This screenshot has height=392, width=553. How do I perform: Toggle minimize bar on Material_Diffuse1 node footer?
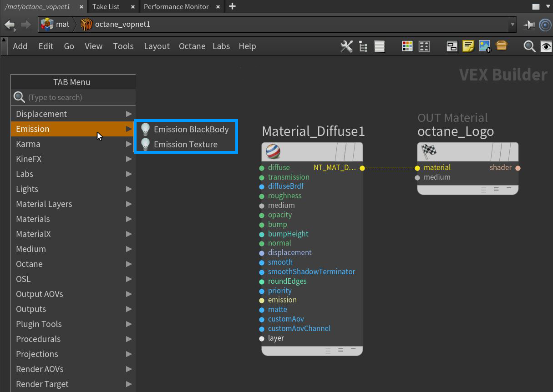coord(353,350)
